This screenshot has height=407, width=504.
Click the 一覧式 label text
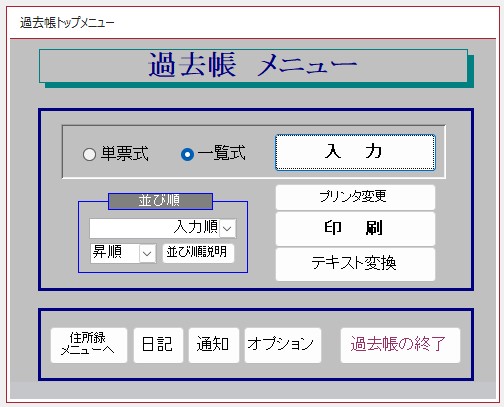(221, 154)
